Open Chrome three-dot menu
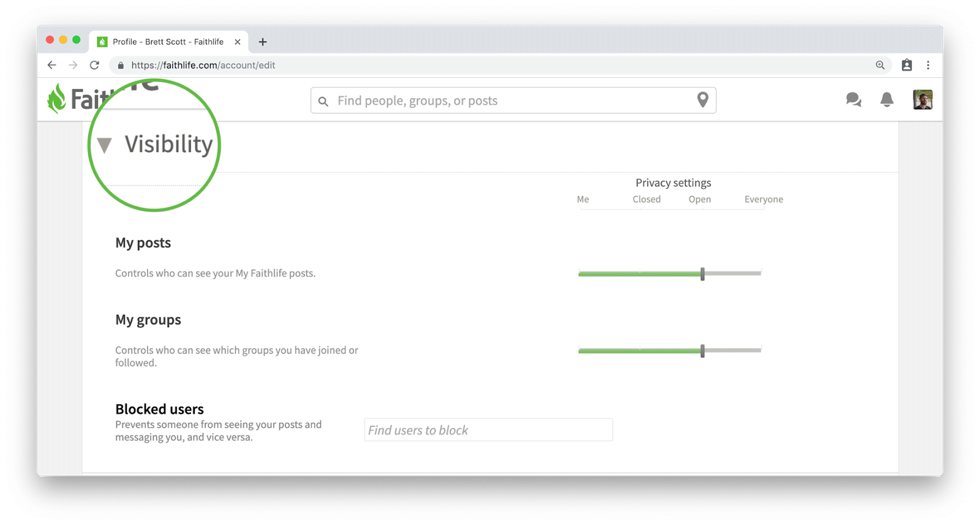This screenshot has width=980, height=525. coord(928,65)
